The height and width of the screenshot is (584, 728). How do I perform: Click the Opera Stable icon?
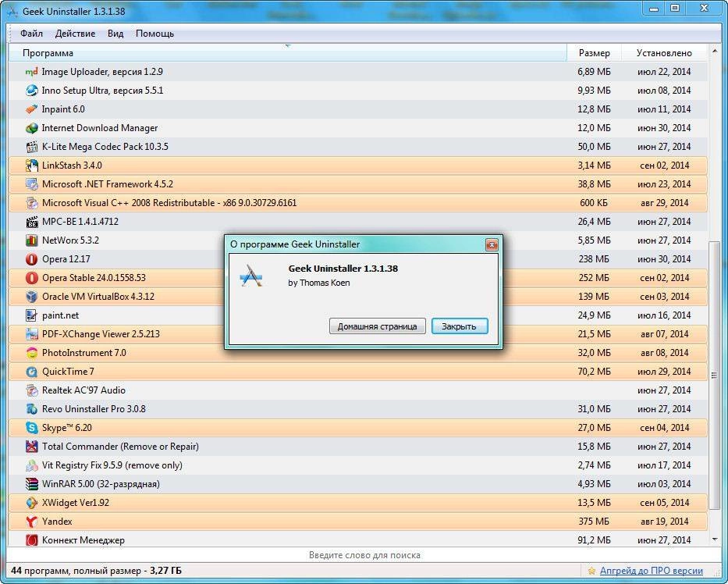[x=31, y=278]
